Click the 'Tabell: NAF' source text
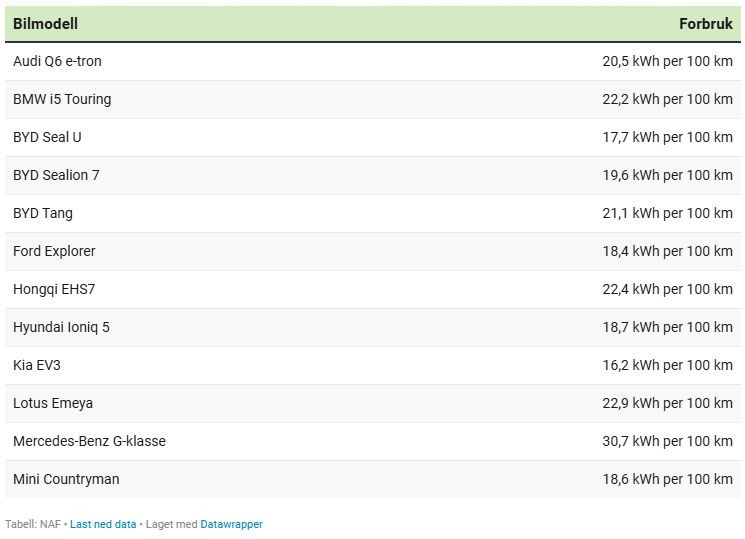This screenshot has height=539, width=745. 33,524
